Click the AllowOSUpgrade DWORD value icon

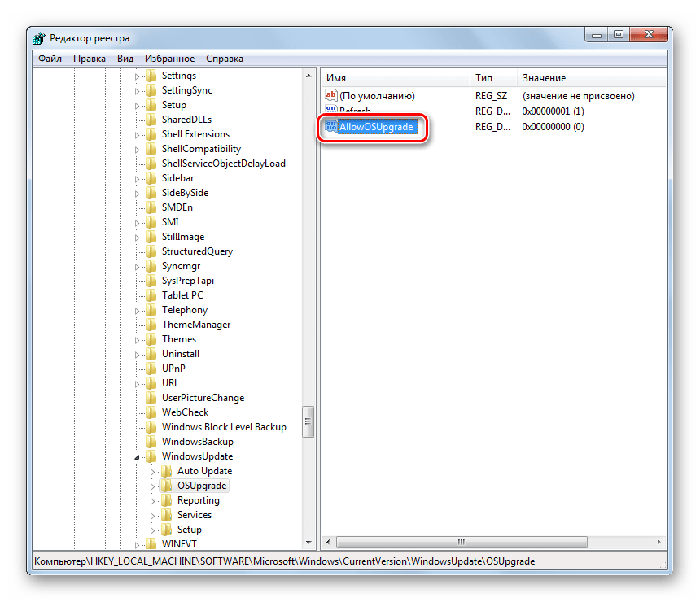(x=330, y=127)
